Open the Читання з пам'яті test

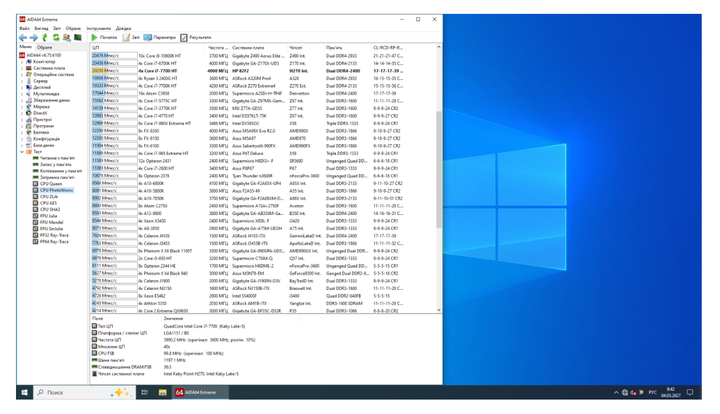(56, 158)
